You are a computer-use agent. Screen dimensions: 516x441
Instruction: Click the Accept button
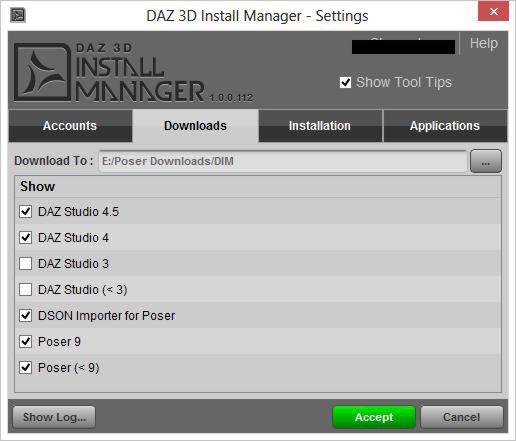[x=374, y=417]
